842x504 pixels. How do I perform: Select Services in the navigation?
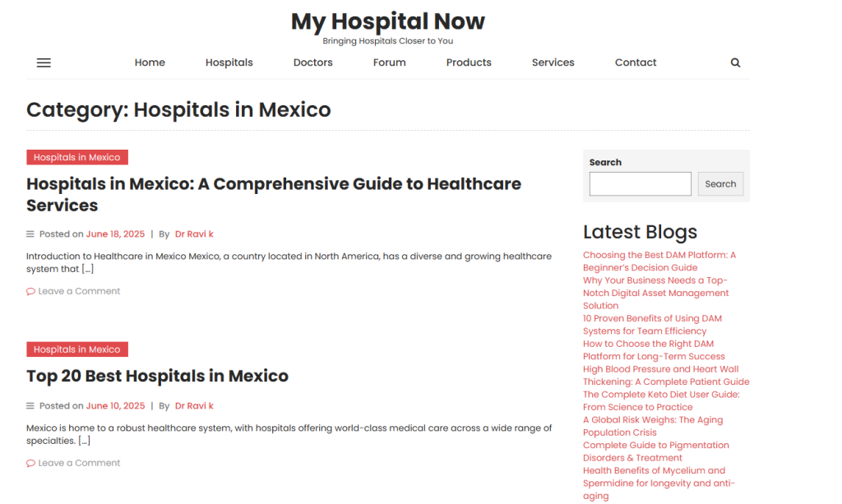coord(553,62)
